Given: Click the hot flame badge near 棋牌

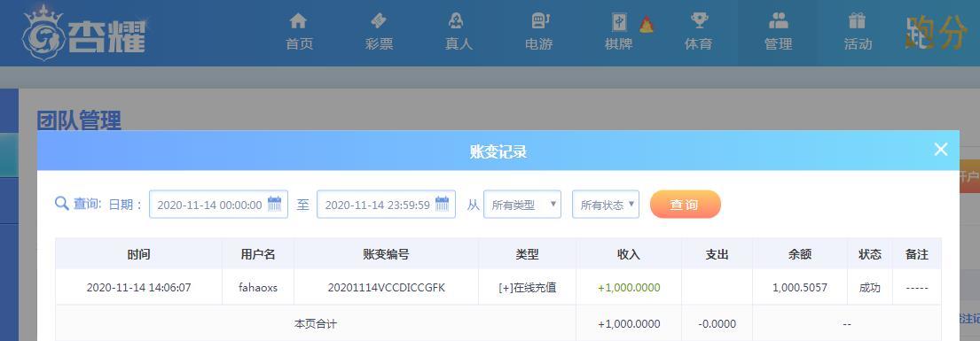Looking at the screenshot, I should click(647, 25).
